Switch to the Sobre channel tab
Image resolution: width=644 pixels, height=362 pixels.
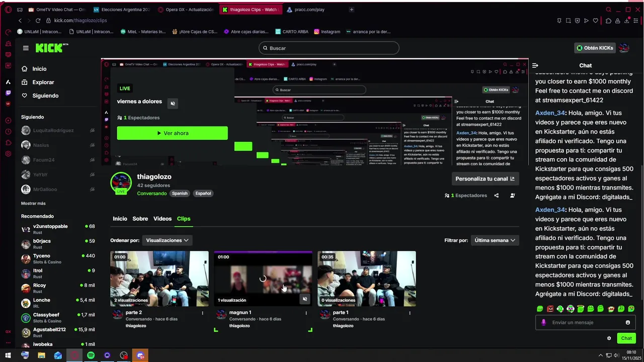click(140, 219)
